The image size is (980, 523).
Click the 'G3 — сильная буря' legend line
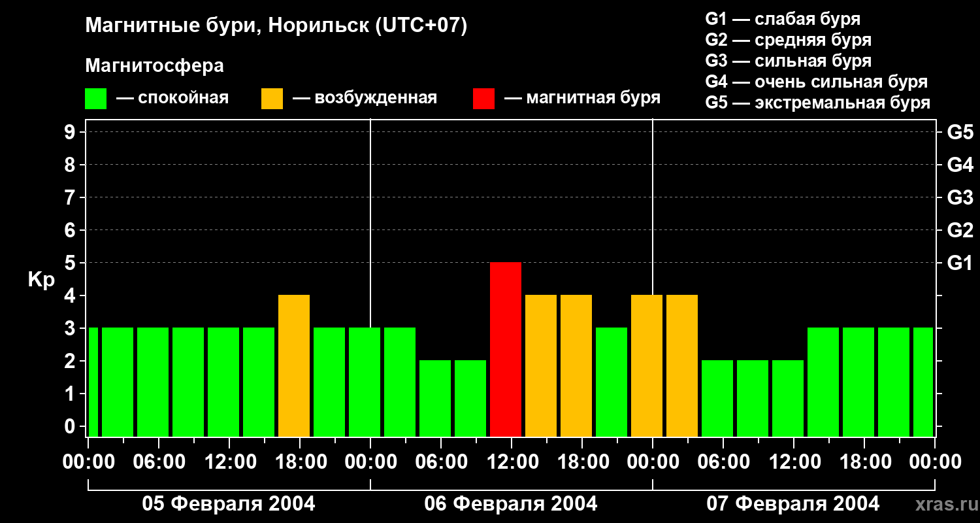click(x=789, y=61)
